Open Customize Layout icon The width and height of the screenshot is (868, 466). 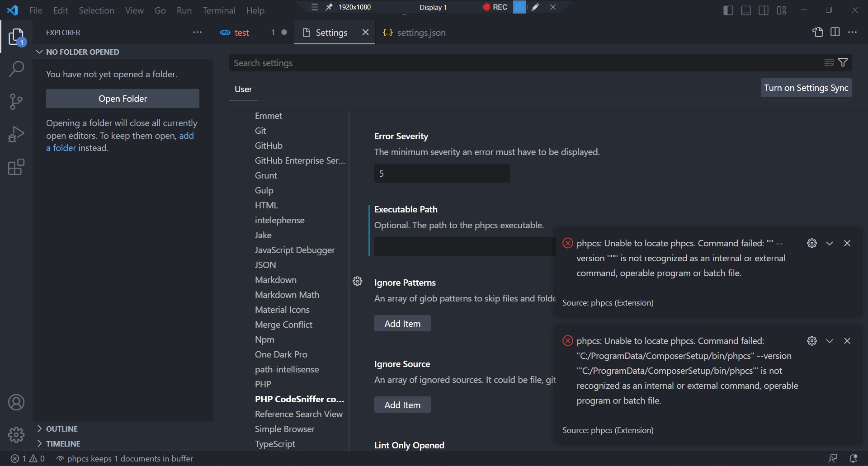coord(782,10)
